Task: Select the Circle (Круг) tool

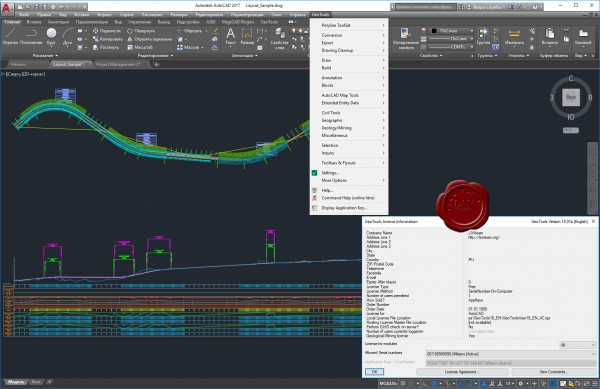Action: [x=51, y=37]
